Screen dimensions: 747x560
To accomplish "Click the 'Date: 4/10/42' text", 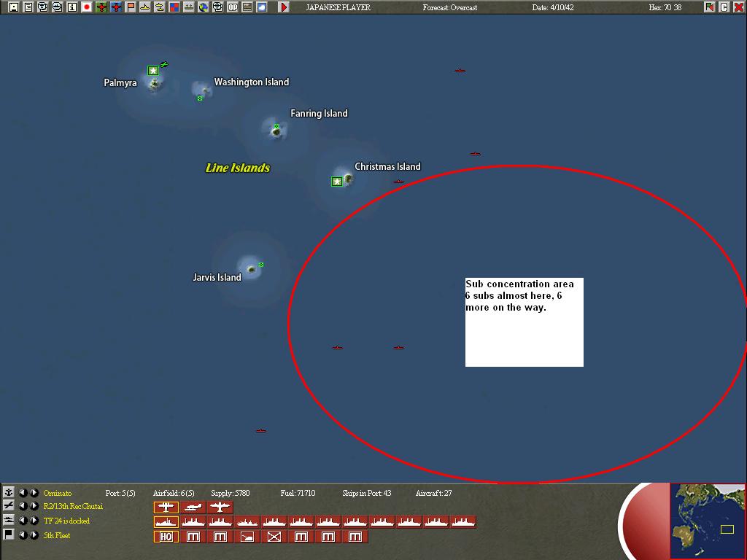I will coord(553,7).
